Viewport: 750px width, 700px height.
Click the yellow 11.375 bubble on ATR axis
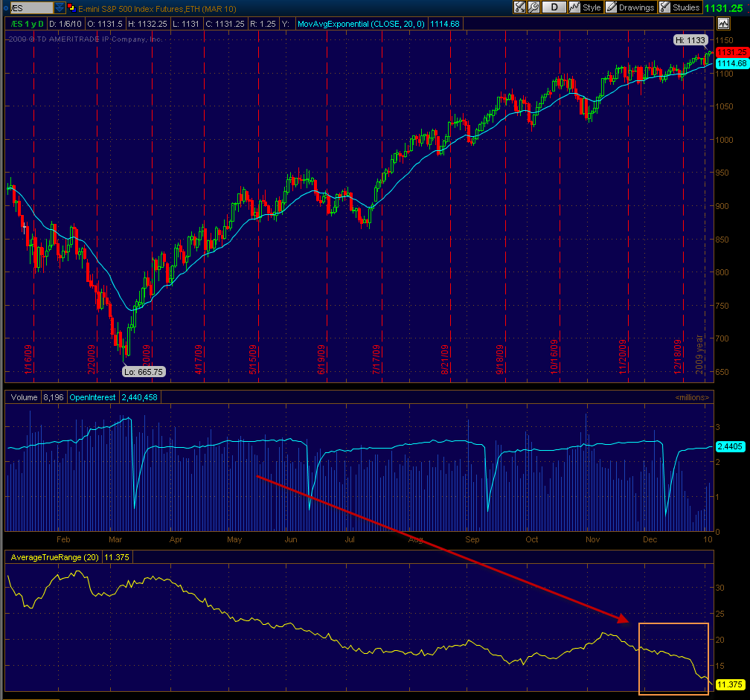point(730,684)
